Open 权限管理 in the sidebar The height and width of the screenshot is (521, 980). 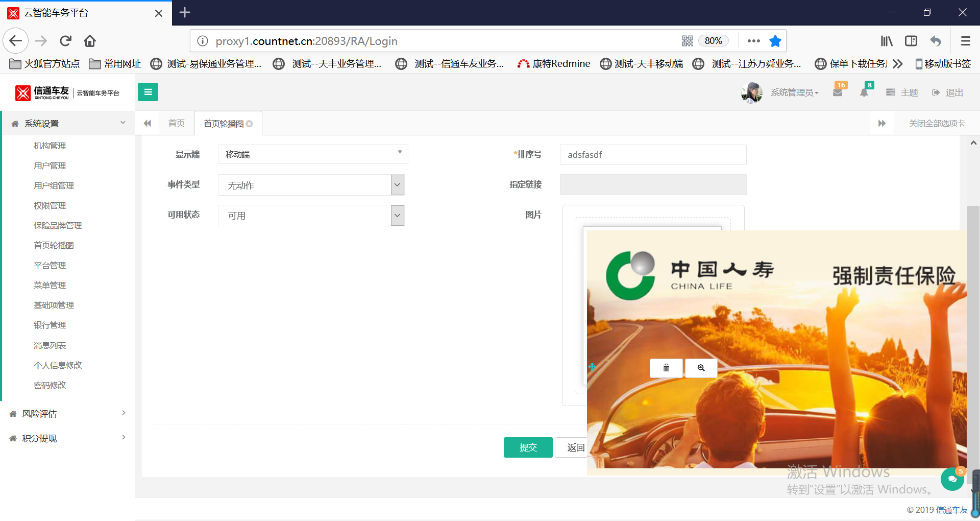click(x=50, y=205)
